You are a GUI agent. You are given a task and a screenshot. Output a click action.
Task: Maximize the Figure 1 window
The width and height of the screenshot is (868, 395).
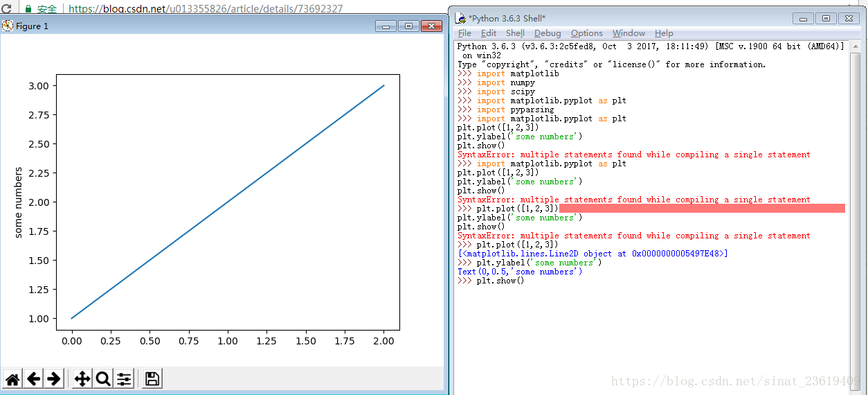click(408, 26)
